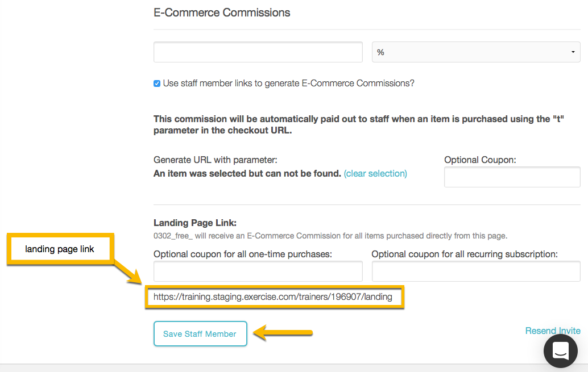Click the 'Landing Page Link:' heading
Image resolution: width=588 pixels, height=372 pixels.
point(195,223)
